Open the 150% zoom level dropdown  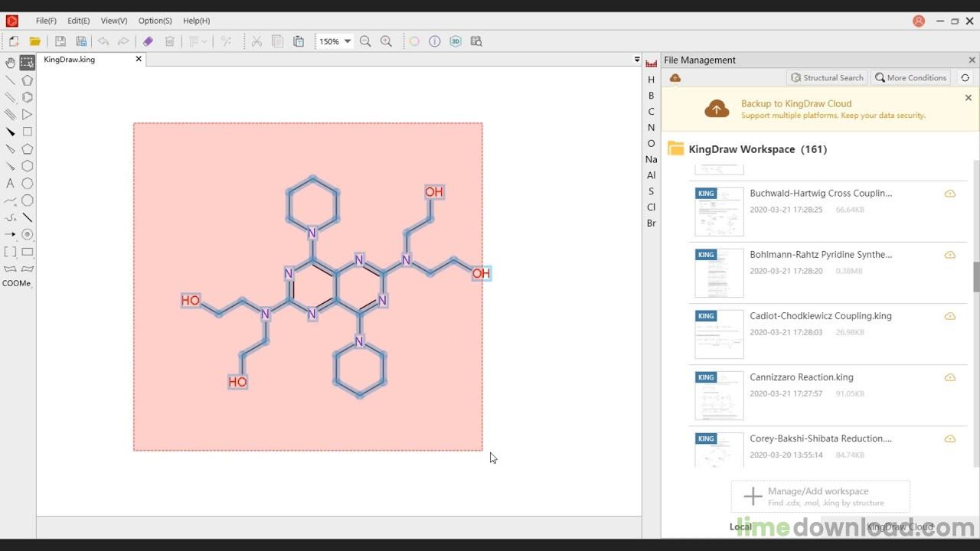[348, 41]
